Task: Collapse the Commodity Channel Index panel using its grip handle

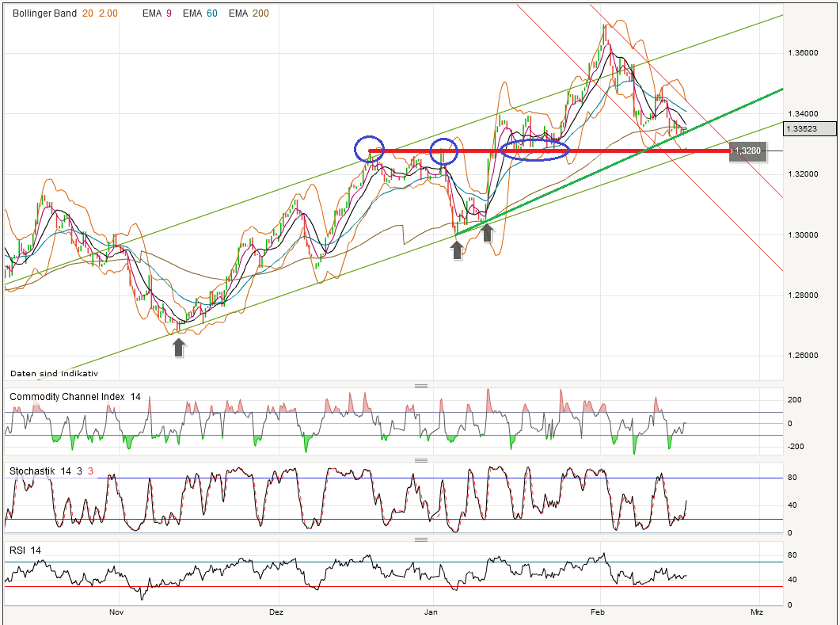Action: point(422,384)
